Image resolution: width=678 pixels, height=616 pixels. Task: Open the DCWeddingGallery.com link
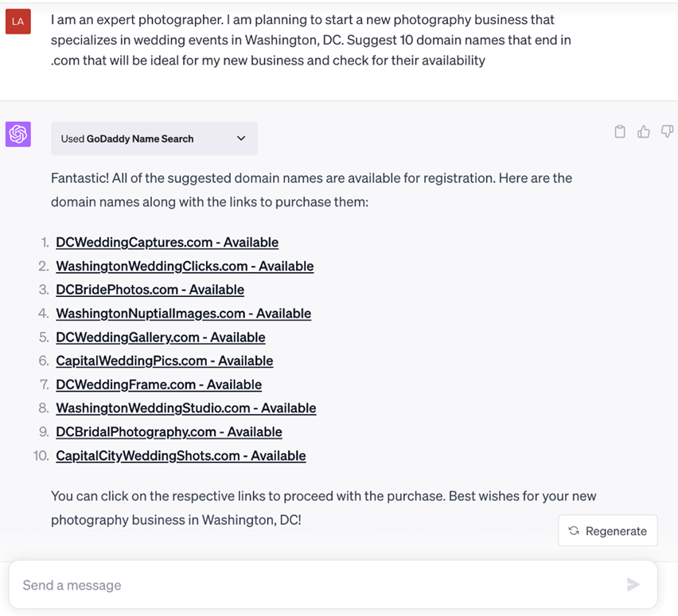pos(160,337)
